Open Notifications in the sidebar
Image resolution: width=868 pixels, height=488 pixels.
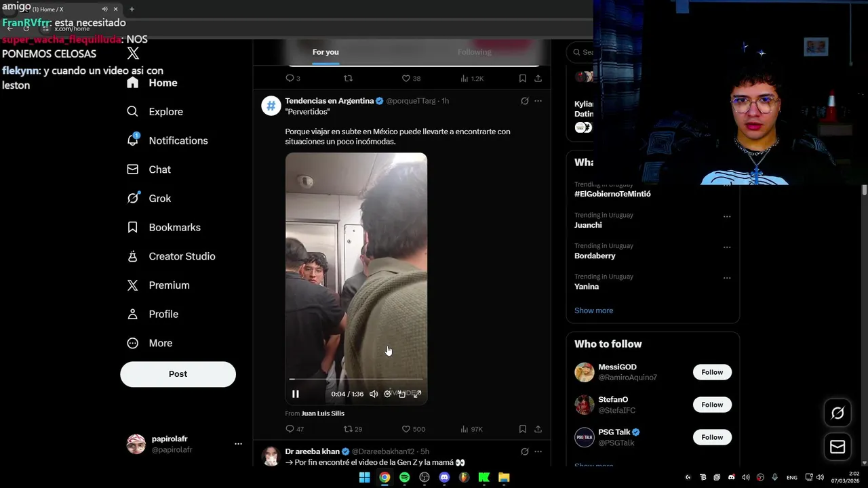coord(167,140)
